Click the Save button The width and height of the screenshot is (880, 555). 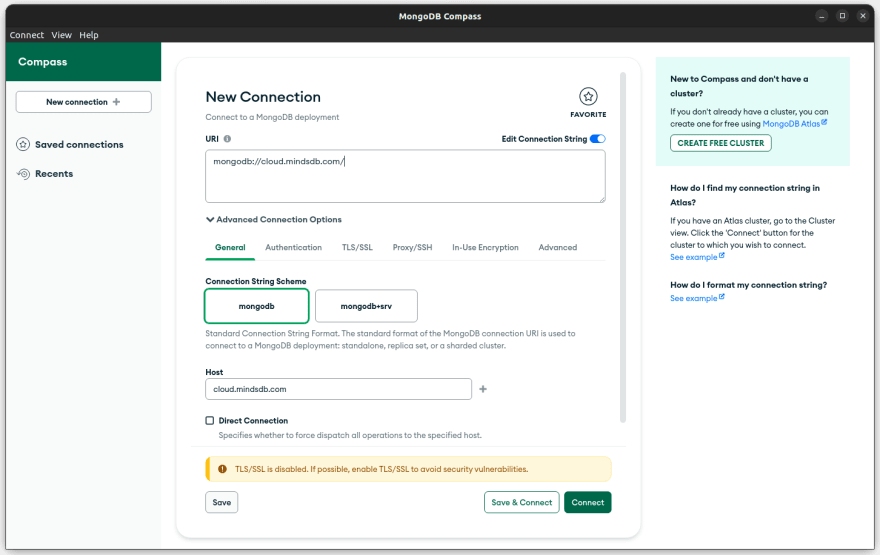pos(222,502)
